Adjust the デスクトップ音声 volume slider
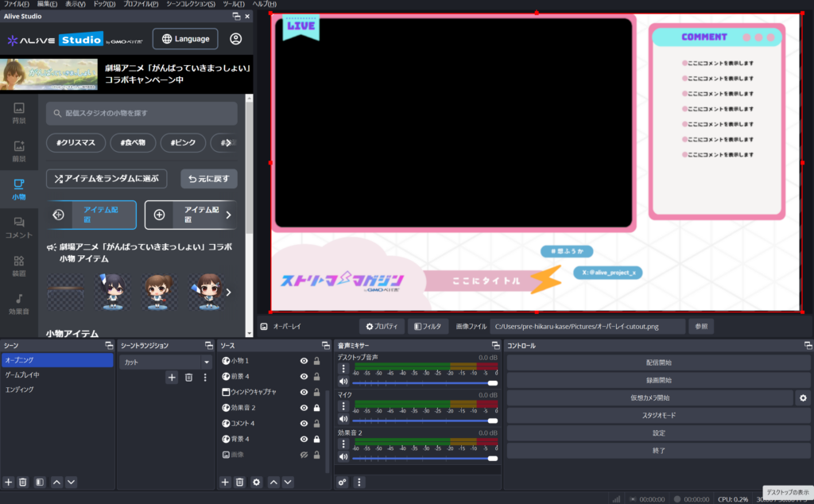 [424, 383]
